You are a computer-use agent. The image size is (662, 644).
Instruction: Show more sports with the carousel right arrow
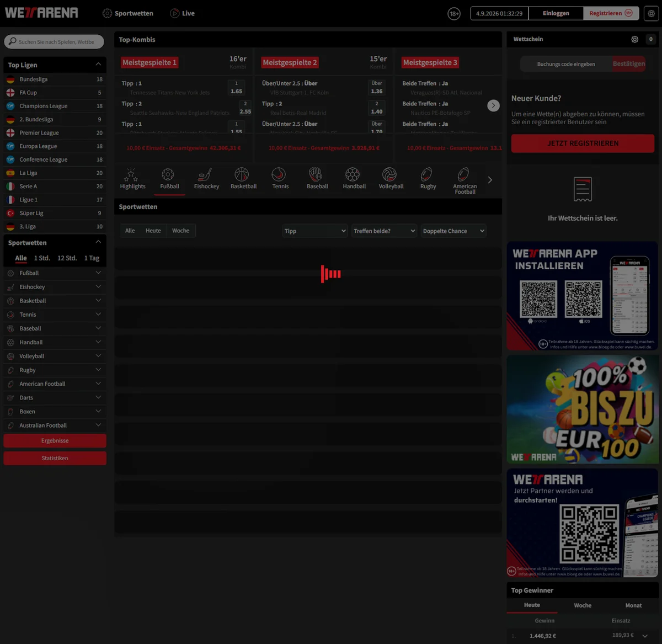[490, 180]
